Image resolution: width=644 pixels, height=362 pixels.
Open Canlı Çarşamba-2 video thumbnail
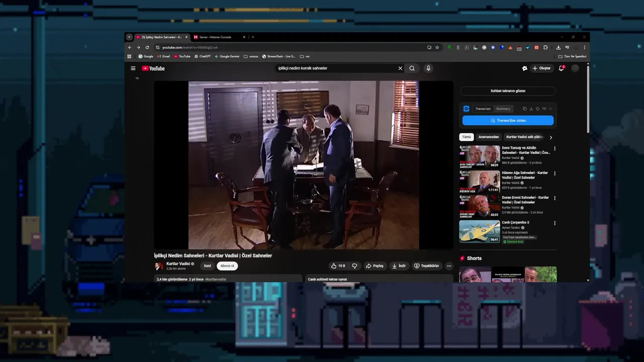pyautogui.click(x=479, y=231)
